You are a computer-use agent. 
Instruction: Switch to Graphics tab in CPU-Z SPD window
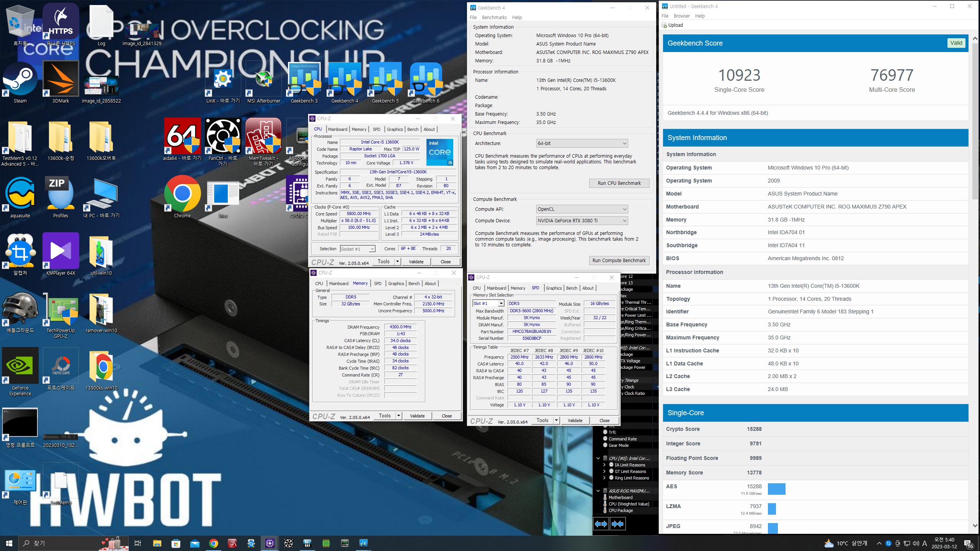(554, 288)
